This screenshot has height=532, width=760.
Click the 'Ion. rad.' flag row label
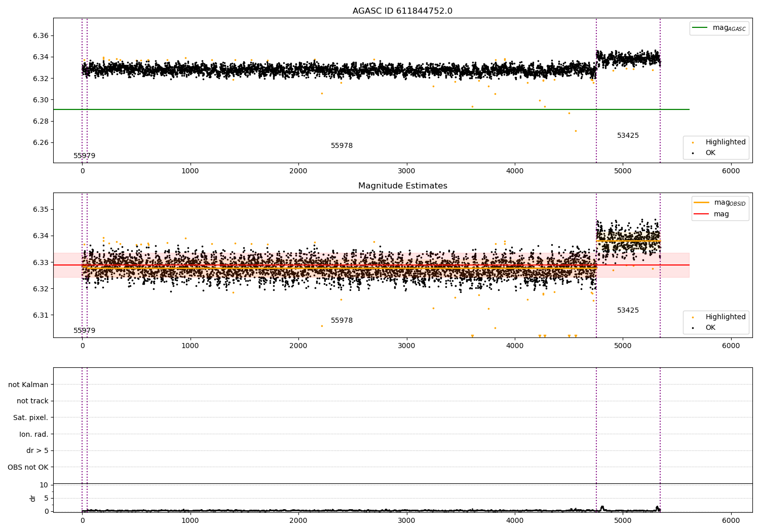click(34, 434)
